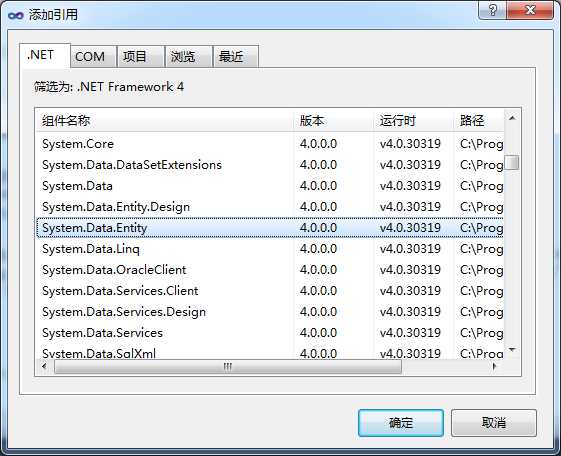Click the infinity icon in the title bar
This screenshot has height=456, width=561.
pos(15,15)
